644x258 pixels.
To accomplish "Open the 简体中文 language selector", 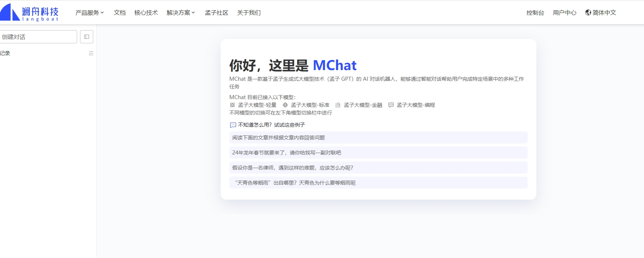I will tap(601, 12).
